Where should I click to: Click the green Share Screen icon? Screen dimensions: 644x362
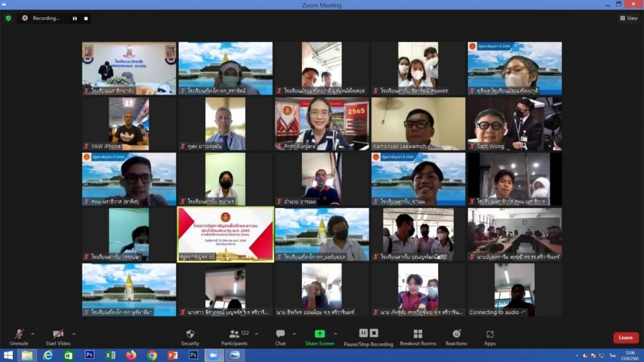click(319, 334)
